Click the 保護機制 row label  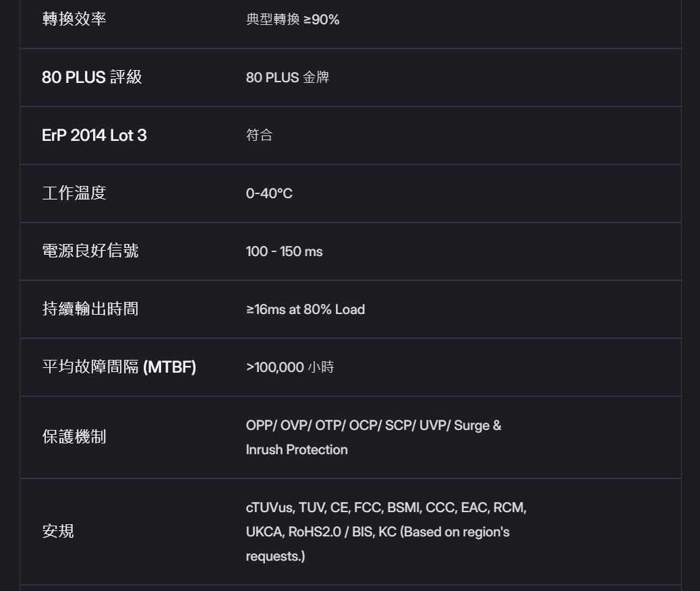74,437
